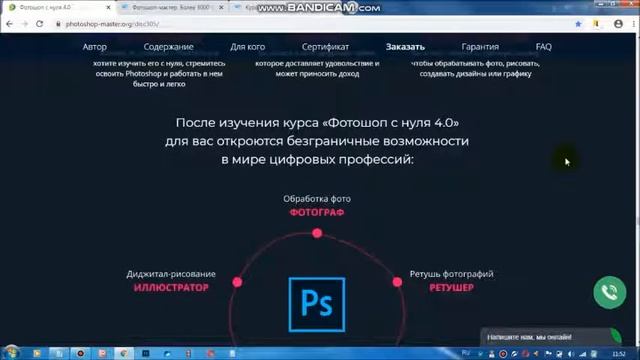Switch to the 'Фотошоп-мастер' tab

tap(173, 7)
